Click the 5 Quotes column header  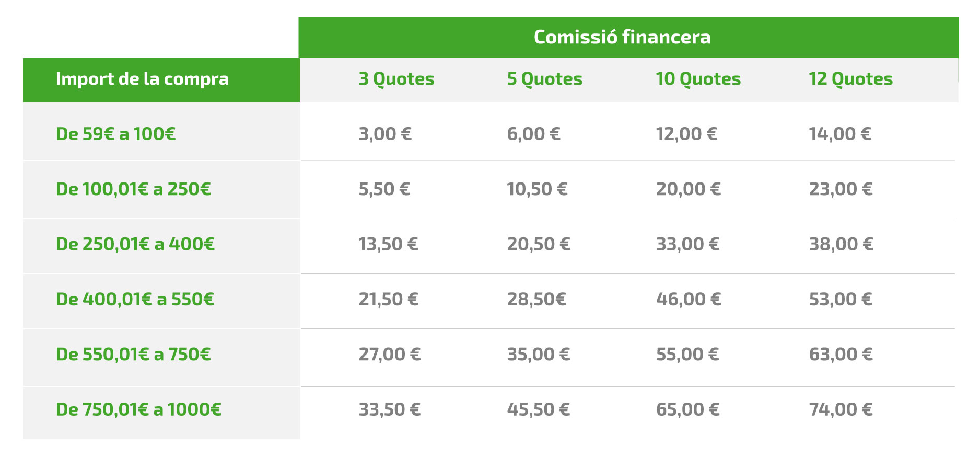coord(544,79)
